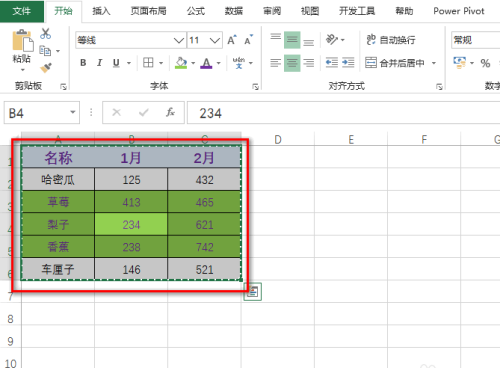This screenshot has height=368, width=500.
Task: Click the Increase Font Size icon
Action: click(x=232, y=40)
